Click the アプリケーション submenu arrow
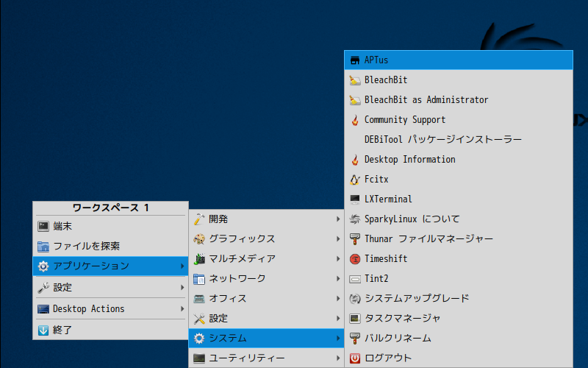Viewport: 588px width, 368px height. [182, 266]
